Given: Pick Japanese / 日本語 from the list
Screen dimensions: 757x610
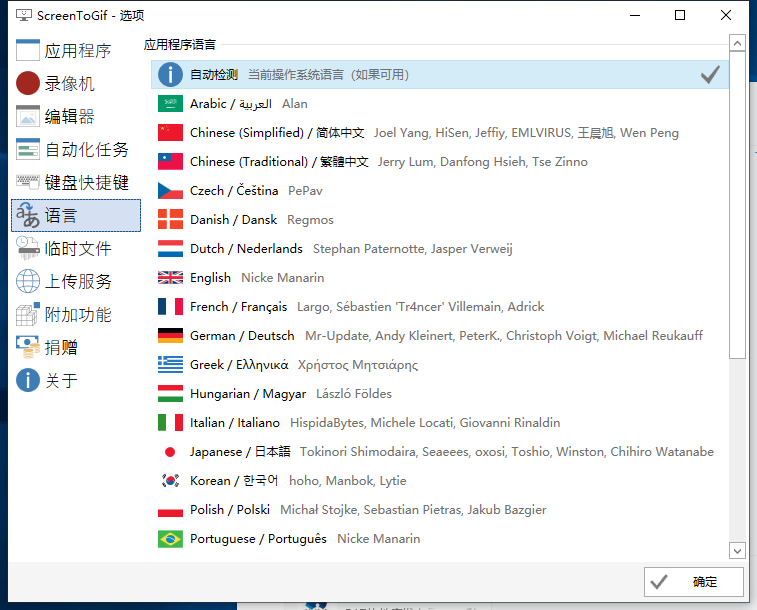Looking at the screenshot, I should coord(440,452).
